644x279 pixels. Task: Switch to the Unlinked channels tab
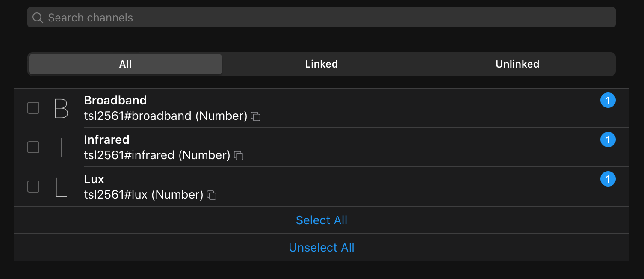coord(517,64)
